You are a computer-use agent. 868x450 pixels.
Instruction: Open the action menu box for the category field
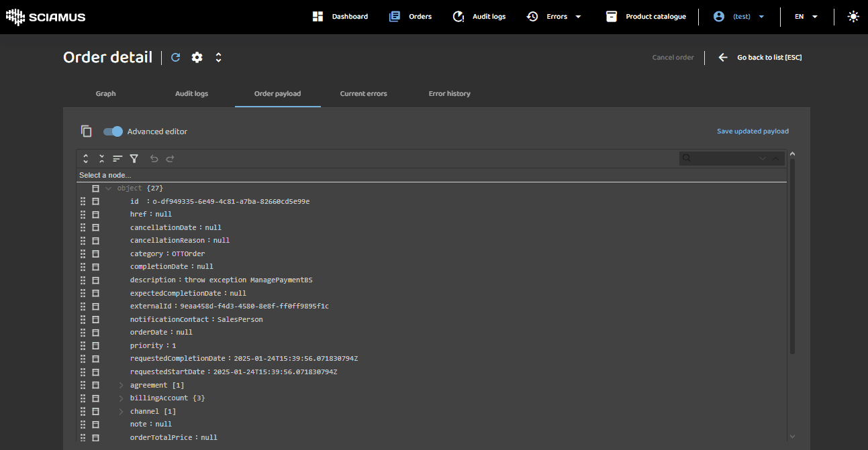pos(95,254)
